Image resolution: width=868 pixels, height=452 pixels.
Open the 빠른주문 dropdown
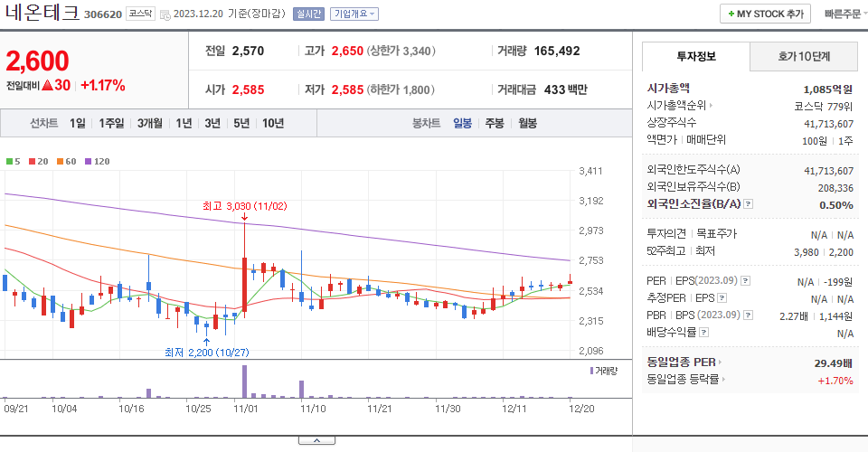pos(845,14)
